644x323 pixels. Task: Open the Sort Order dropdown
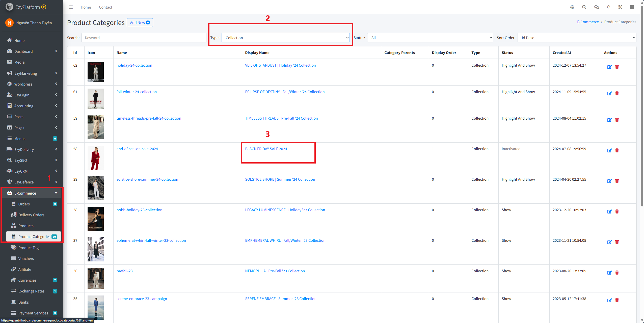click(x=577, y=38)
